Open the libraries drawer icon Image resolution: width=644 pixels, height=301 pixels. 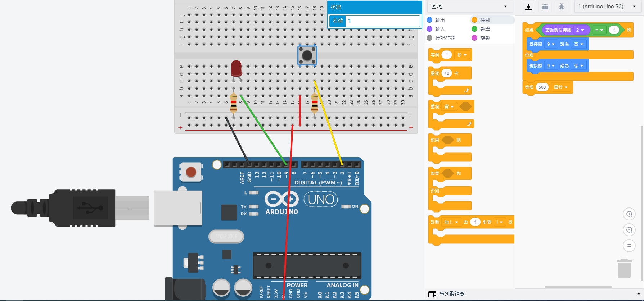coord(545,6)
